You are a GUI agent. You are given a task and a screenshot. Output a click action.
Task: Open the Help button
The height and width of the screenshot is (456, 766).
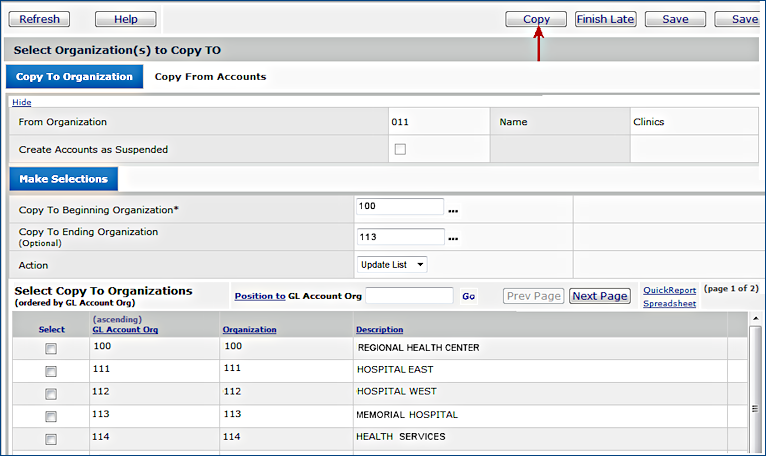point(126,19)
